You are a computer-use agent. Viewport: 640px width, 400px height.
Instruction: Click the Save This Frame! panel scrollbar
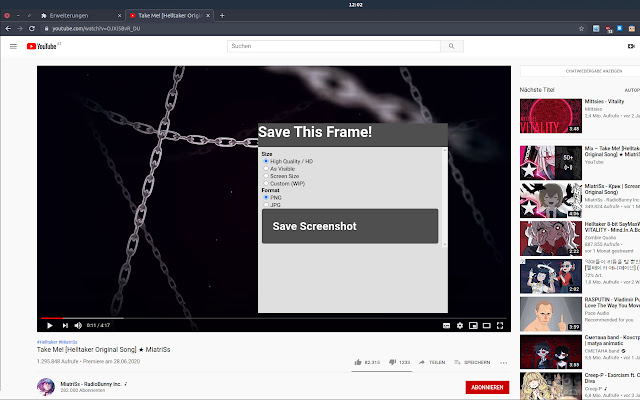coord(444,198)
